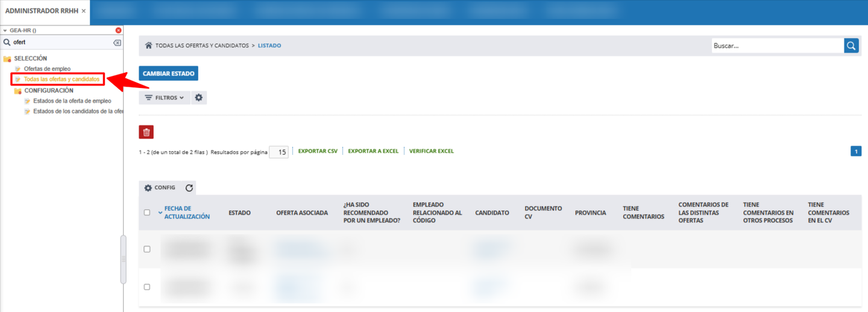Viewport: 868px width, 312px height.
Task: Go to page 1 in the pagination
Action: pos(856,151)
